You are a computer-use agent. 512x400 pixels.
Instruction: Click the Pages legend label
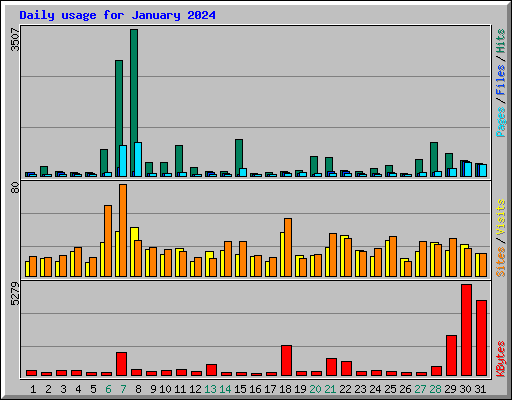(501, 122)
